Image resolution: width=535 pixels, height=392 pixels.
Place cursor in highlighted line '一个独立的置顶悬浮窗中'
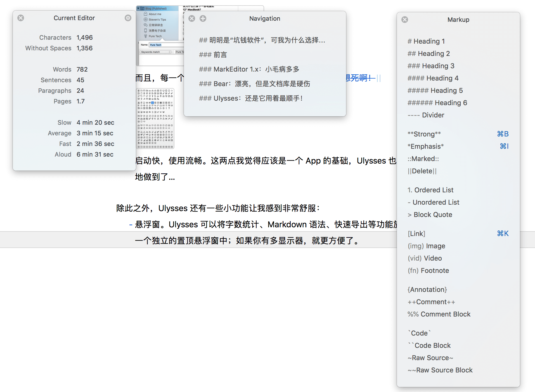[x=247, y=240]
